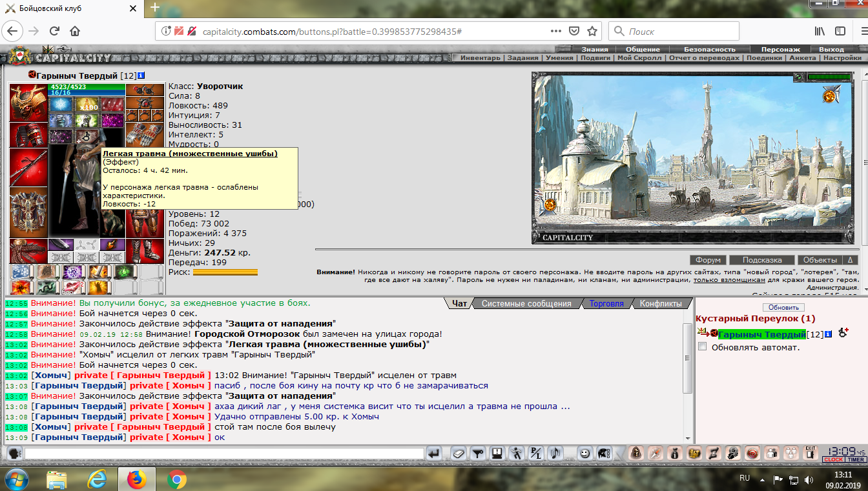Click the Firefox home button
Screen dimensions: 868x491
(75, 31)
